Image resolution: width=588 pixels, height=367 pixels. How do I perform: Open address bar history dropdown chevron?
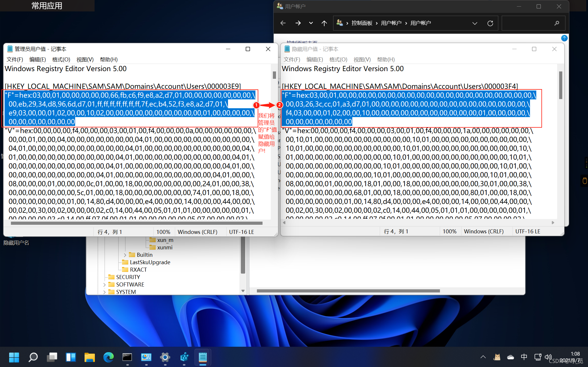(x=475, y=23)
